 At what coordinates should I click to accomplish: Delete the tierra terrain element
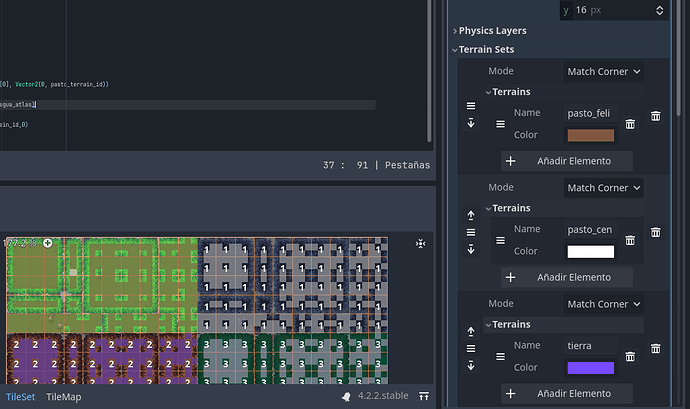[x=630, y=357]
